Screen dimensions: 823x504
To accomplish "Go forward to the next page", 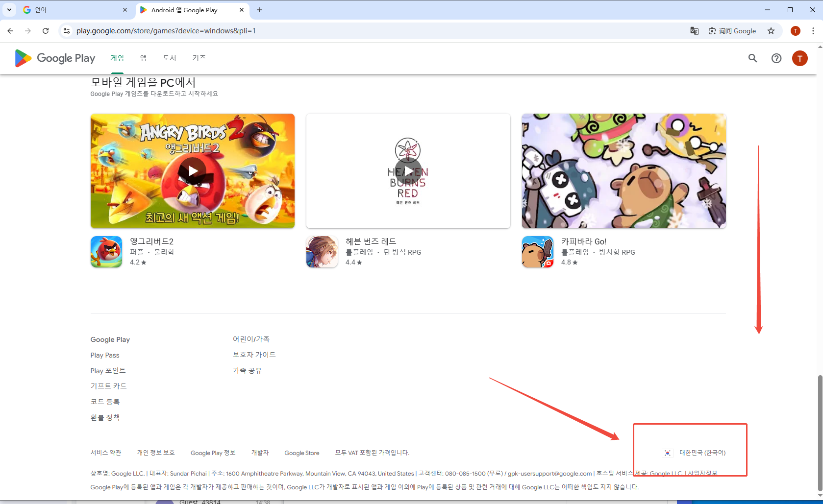I will [28, 31].
